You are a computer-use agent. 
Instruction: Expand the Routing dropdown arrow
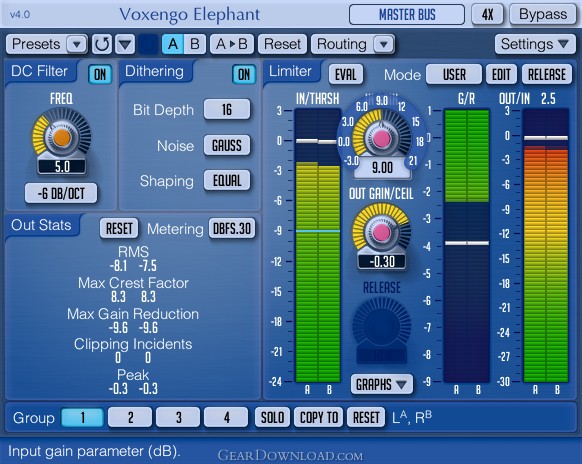point(383,44)
